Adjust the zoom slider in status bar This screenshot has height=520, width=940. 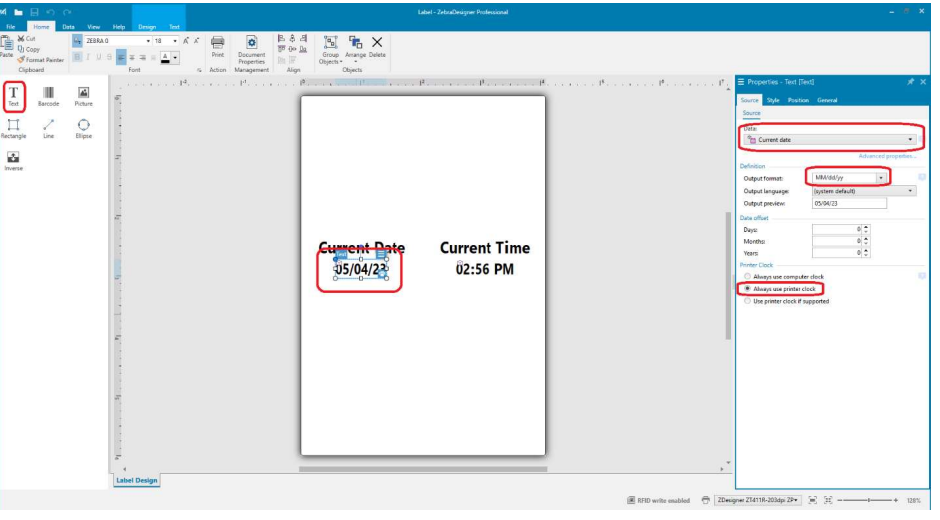tap(868, 499)
